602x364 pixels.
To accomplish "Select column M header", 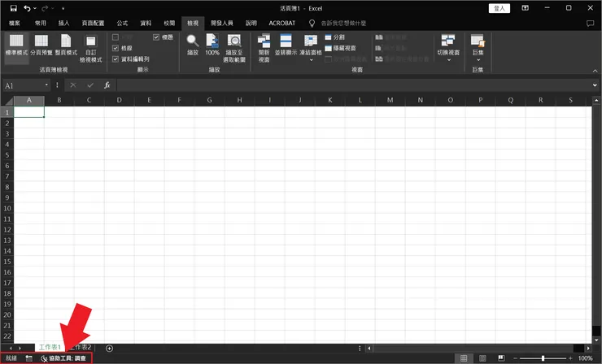I will click(390, 100).
